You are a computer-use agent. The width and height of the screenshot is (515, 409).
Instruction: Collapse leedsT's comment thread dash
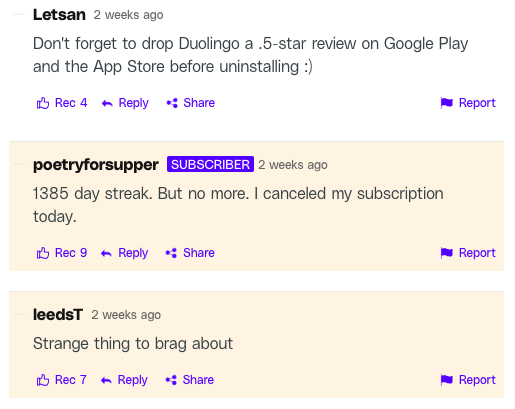pyautogui.click(x=19, y=314)
